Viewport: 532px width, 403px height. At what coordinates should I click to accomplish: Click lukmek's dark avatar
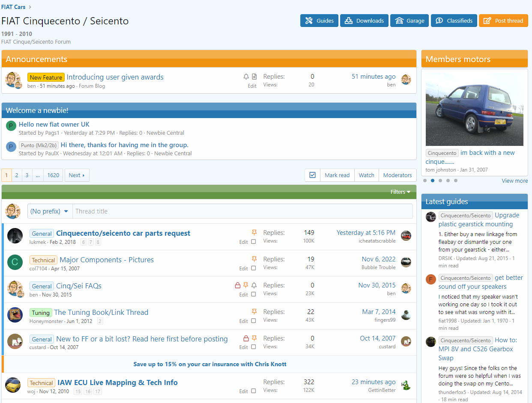[x=15, y=236]
